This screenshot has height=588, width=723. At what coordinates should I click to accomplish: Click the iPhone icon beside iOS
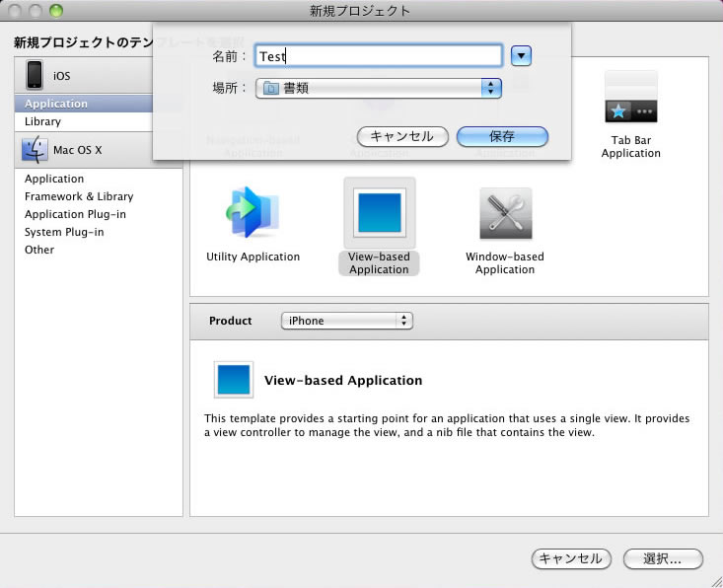(35, 75)
